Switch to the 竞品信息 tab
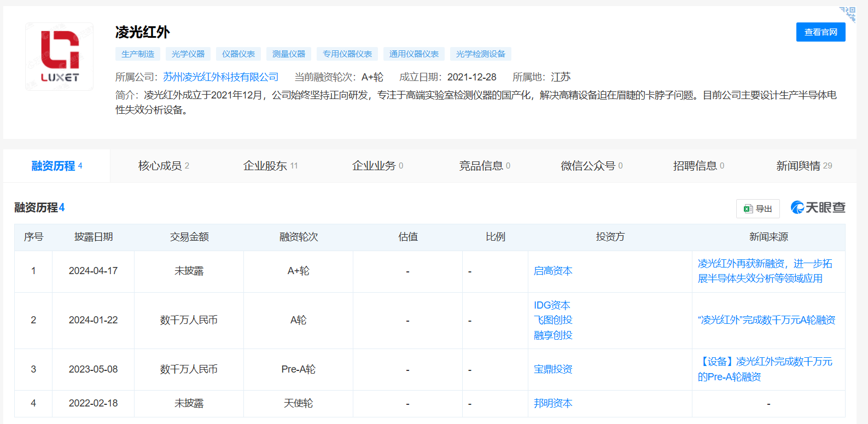Screen dimensions: 868x424 point(485,166)
